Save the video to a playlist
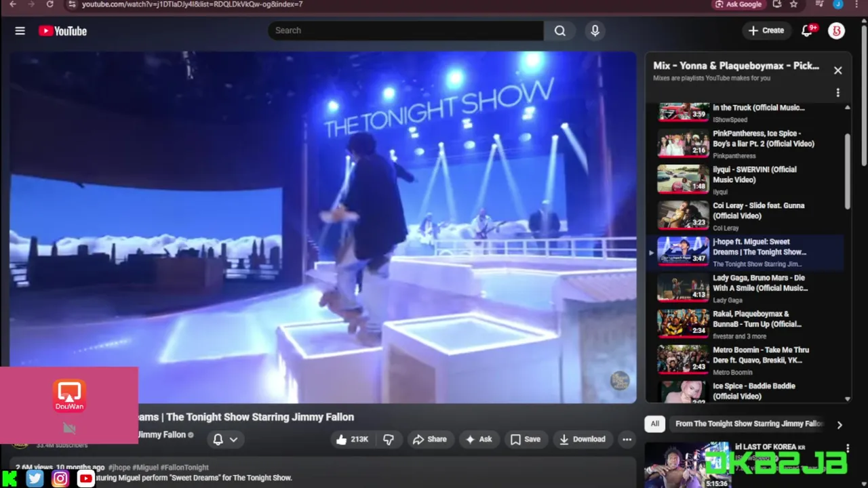The height and width of the screenshot is (488, 868). point(526,439)
